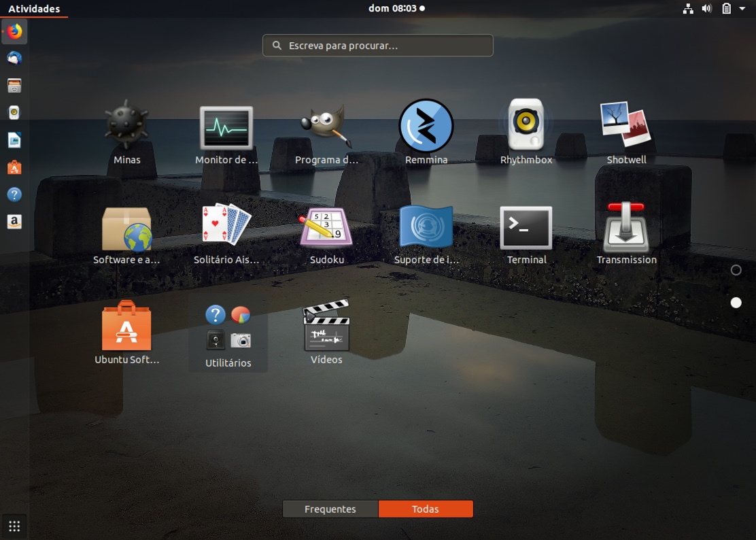The height and width of the screenshot is (540, 756).
Task: Select the Todas tab
Action: [x=426, y=509]
